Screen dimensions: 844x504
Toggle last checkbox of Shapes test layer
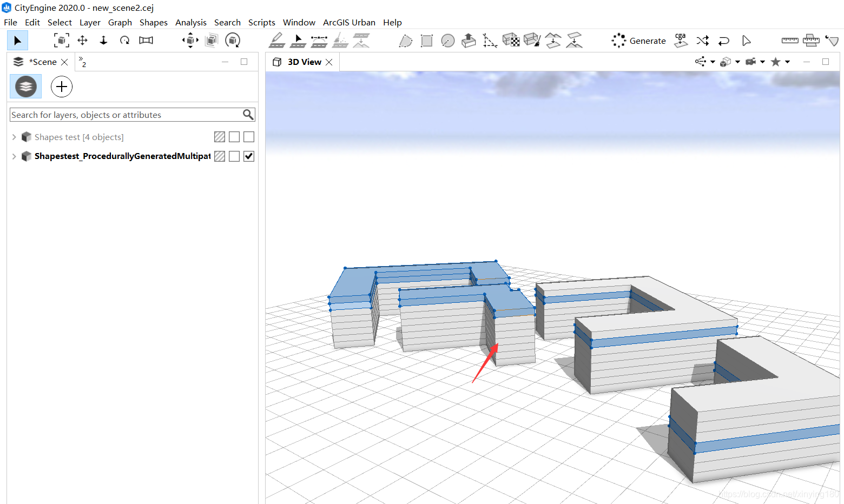[249, 137]
